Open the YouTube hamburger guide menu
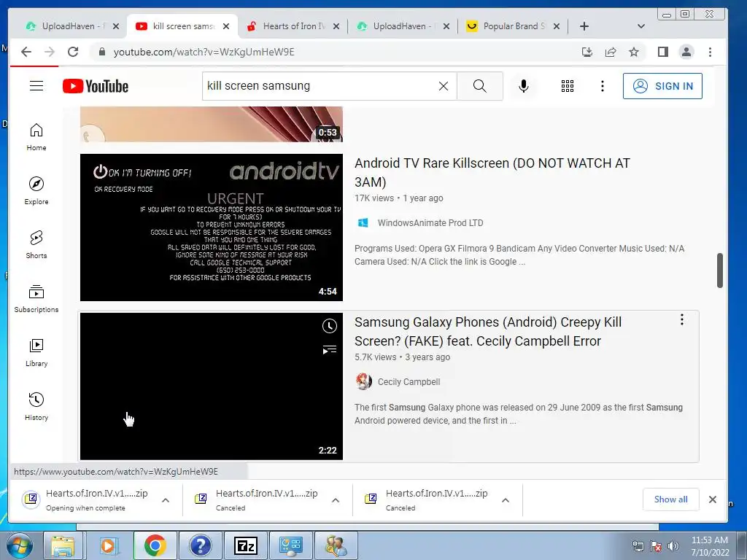This screenshot has height=560, width=747. click(x=36, y=86)
